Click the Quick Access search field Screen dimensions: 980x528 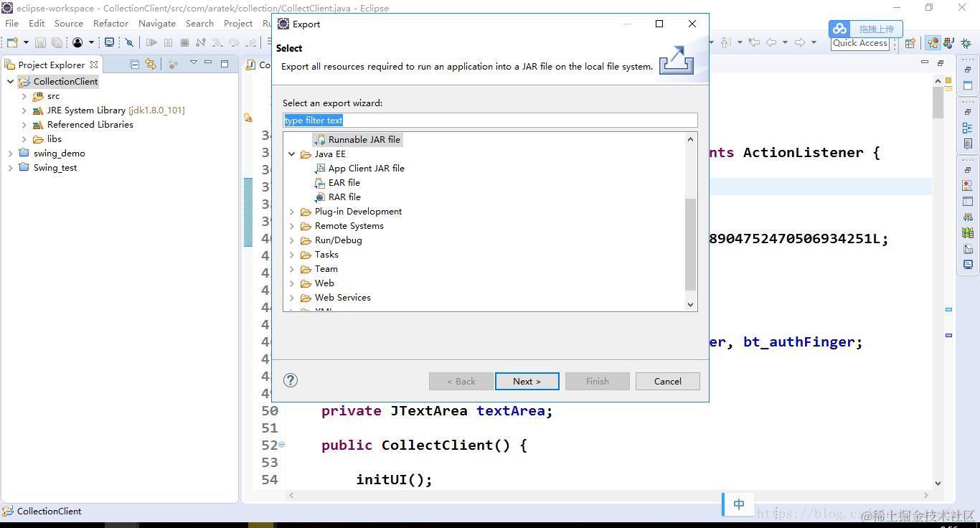coord(860,43)
